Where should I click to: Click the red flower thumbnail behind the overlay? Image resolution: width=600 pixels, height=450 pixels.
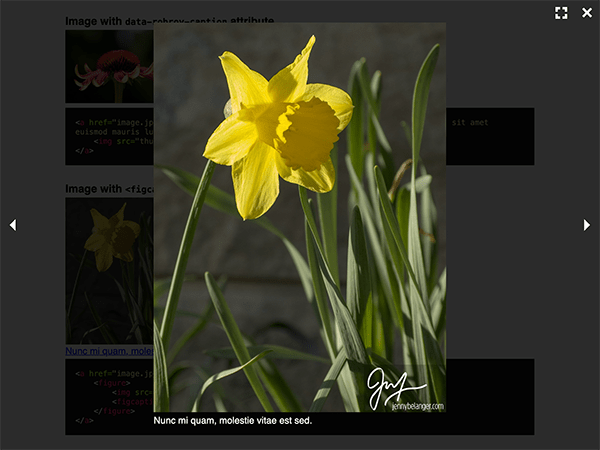click(x=109, y=67)
